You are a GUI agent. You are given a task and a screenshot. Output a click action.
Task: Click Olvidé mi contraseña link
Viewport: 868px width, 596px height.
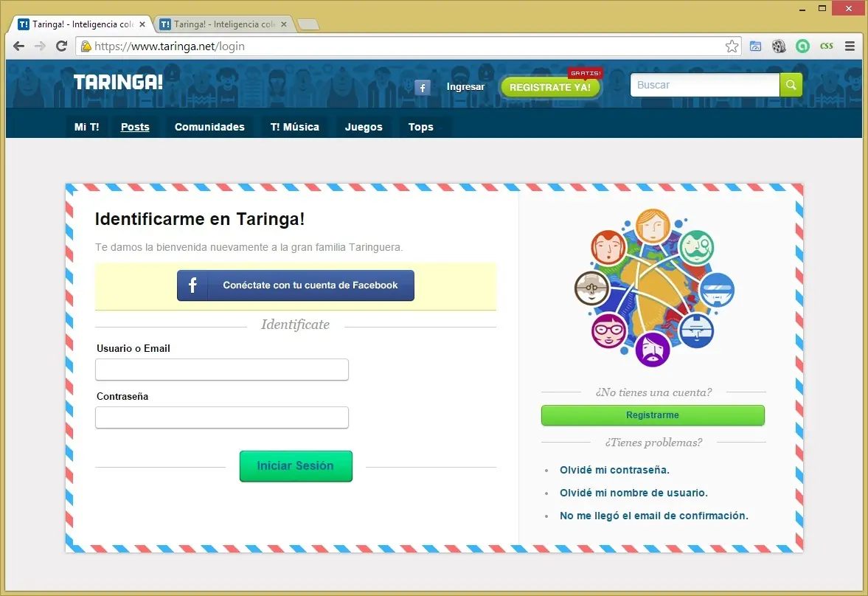pos(614,470)
